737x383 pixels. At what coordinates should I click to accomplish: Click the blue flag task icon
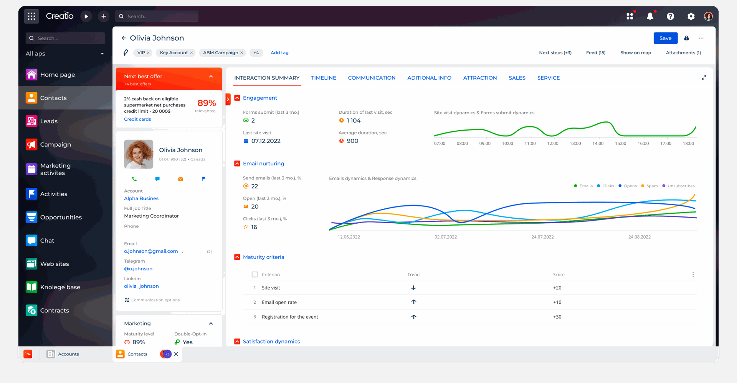[x=204, y=179]
